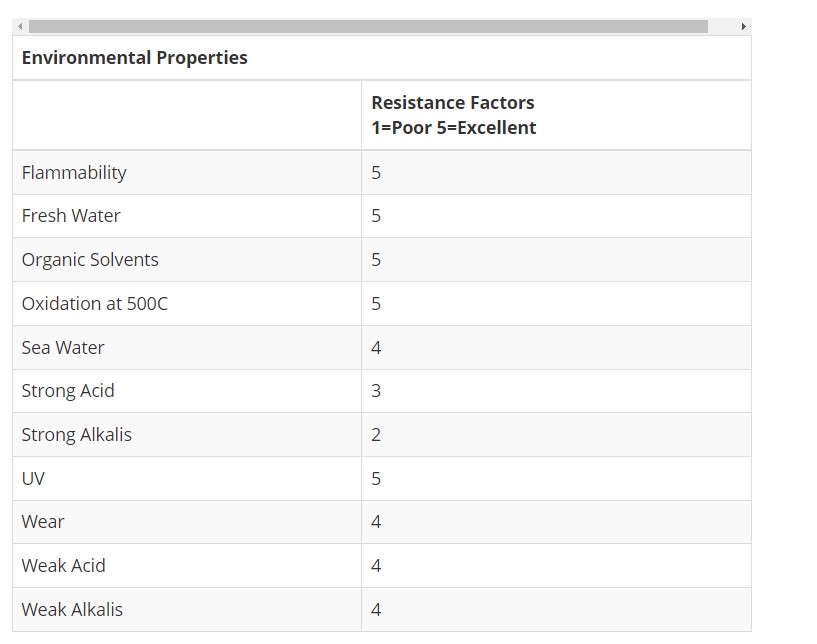817x644 pixels.
Task: Select the Strong Alkalis row label
Action: 77,435
